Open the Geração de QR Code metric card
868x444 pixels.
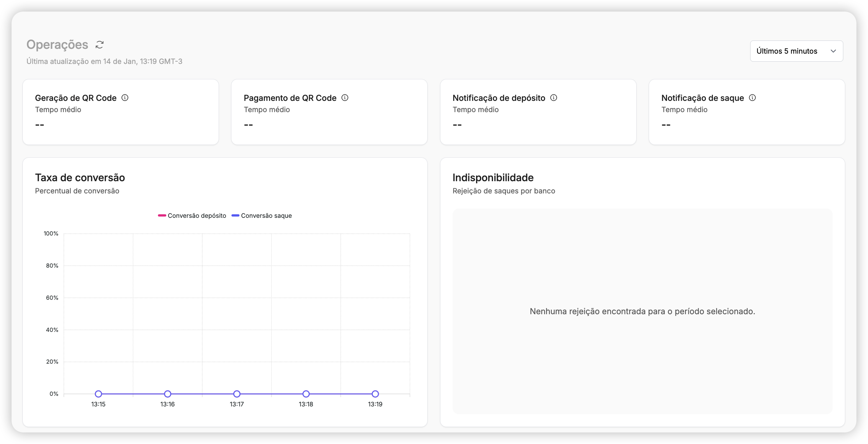pos(121,112)
